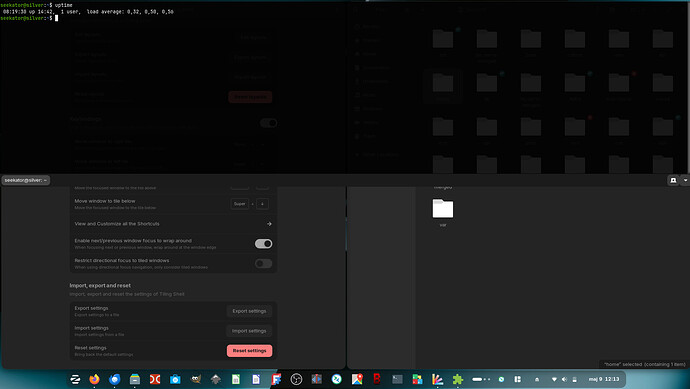Click the Import, export and reset heading

[x=100, y=286]
